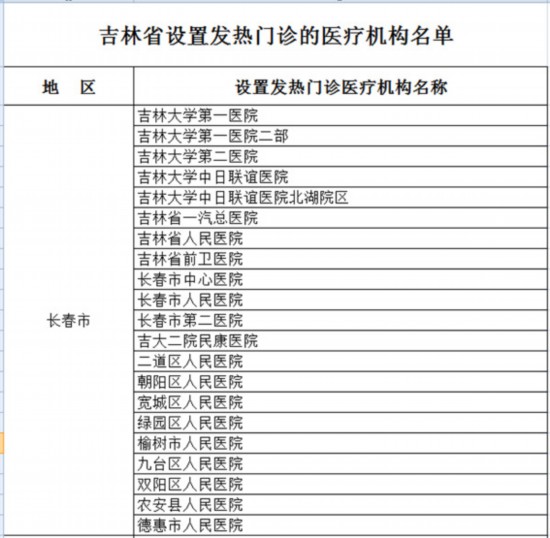Click the cell 长春市中心医院

(341, 280)
